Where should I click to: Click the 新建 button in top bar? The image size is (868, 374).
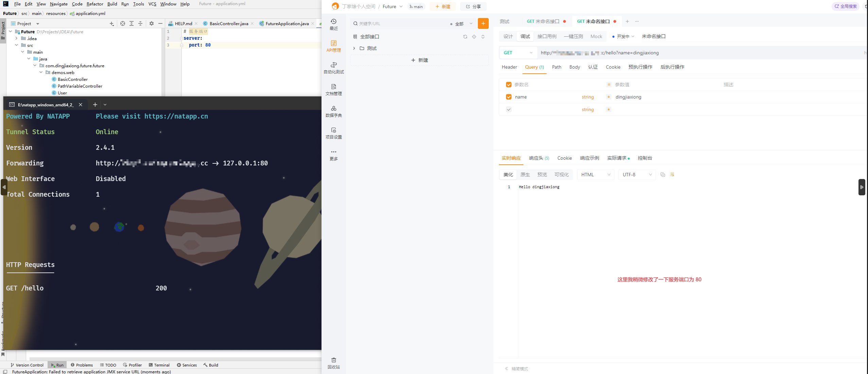tap(442, 6)
